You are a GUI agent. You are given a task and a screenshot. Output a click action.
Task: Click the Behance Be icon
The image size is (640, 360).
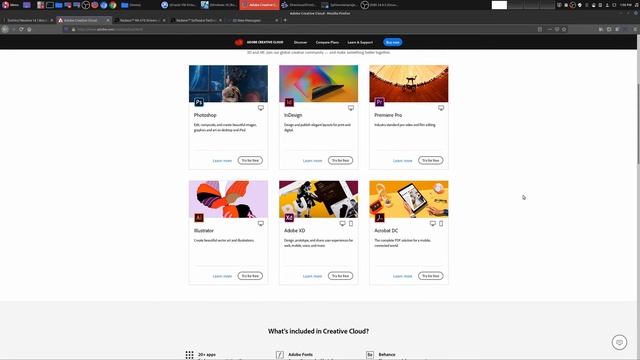tap(370, 355)
